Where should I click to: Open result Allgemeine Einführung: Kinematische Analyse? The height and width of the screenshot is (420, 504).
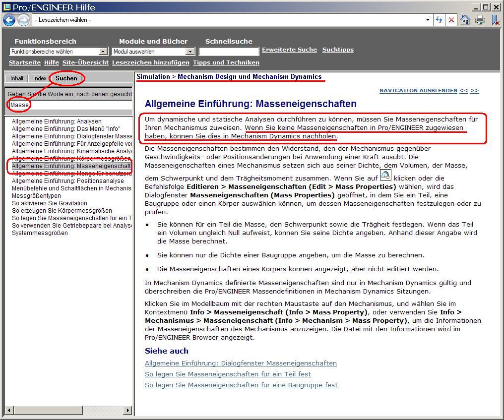[71, 151]
